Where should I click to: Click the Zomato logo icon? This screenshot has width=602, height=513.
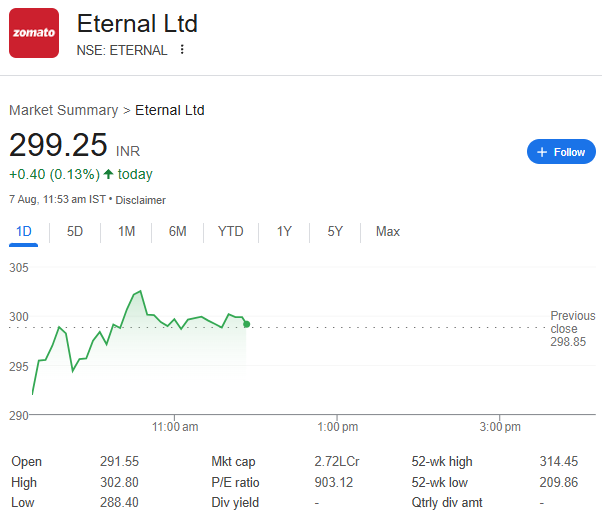34,33
